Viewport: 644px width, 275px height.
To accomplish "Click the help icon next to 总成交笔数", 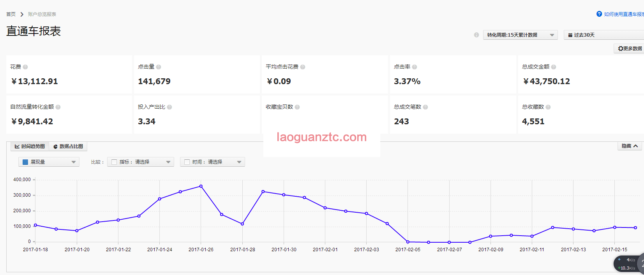I will (x=425, y=107).
